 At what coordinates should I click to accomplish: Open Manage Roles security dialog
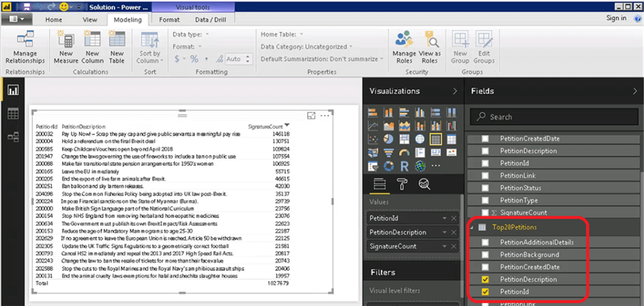(x=404, y=47)
